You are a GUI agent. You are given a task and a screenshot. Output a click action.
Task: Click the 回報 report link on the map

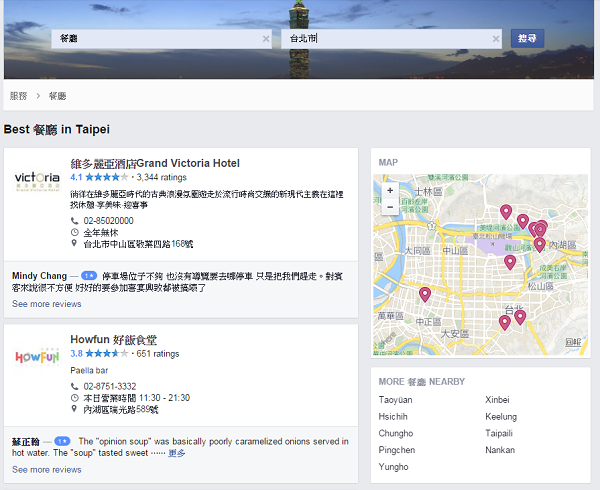click(573, 342)
